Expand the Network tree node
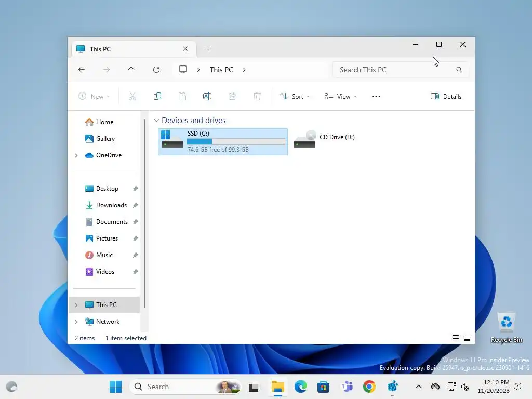This screenshot has height=399, width=532. 76,322
